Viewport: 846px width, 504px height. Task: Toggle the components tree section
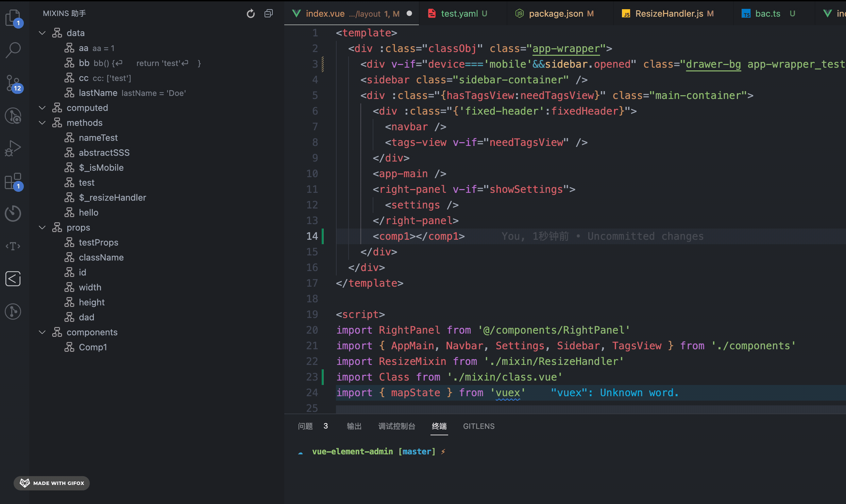coord(42,332)
